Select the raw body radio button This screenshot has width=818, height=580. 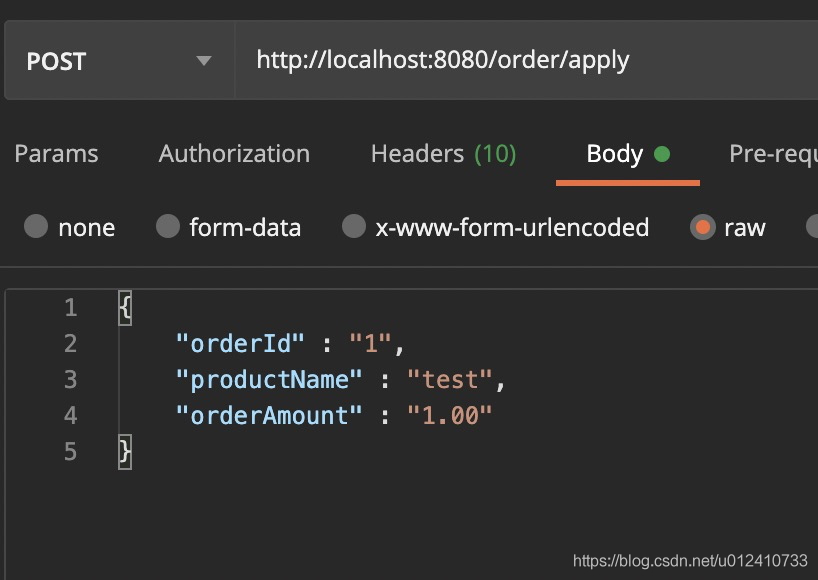coord(702,227)
